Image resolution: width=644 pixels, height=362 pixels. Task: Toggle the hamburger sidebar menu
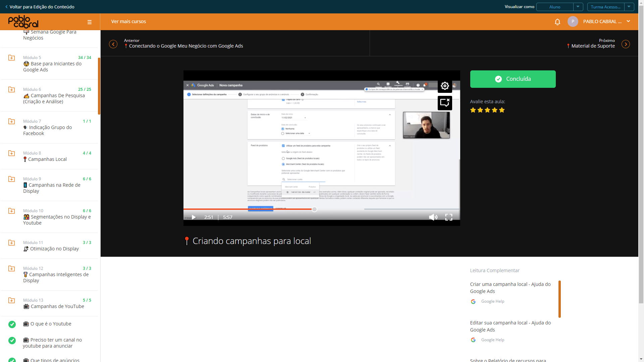pyautogui.click(x=90, y=22)
